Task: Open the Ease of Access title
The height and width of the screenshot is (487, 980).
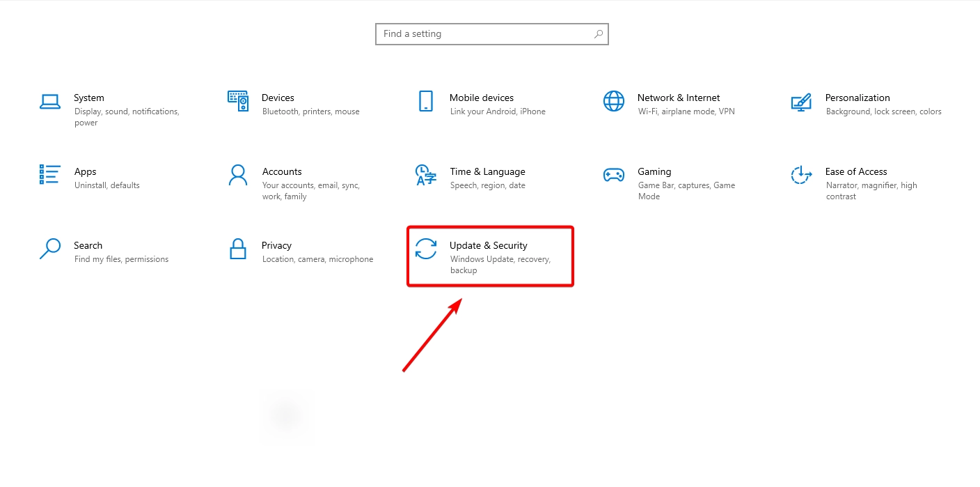Action: (856, 172)
